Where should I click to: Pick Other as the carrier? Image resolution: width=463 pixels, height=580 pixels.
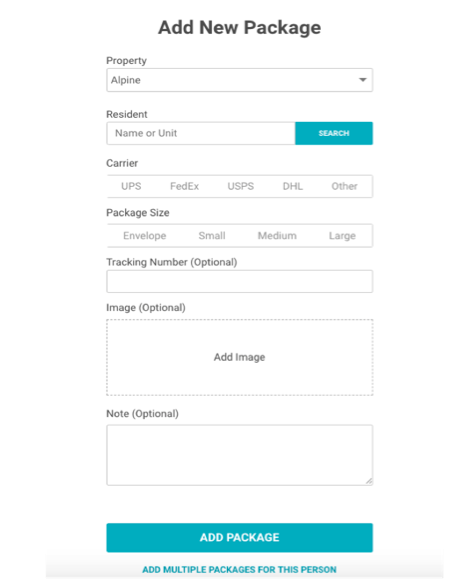(x=344, y=186)
